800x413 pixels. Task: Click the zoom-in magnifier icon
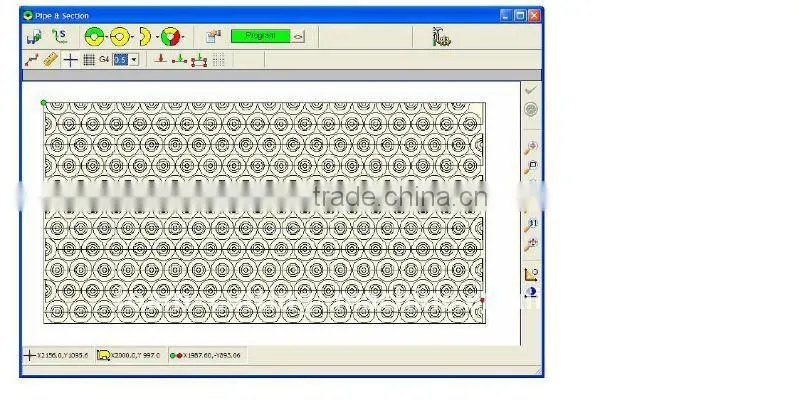tap(531, 147)
